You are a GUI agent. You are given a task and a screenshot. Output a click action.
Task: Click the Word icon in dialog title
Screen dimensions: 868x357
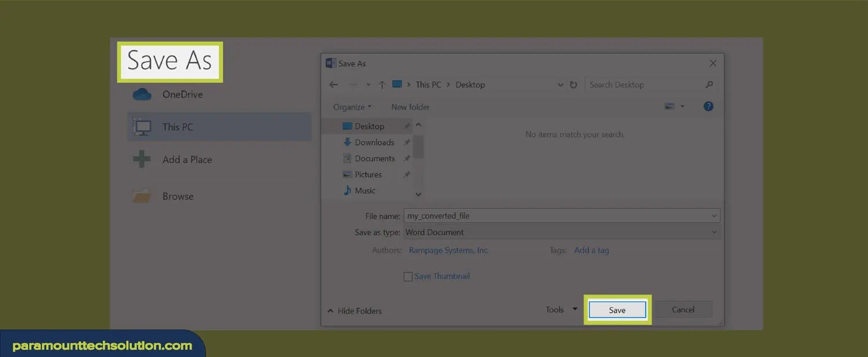[x=331, y=63]
